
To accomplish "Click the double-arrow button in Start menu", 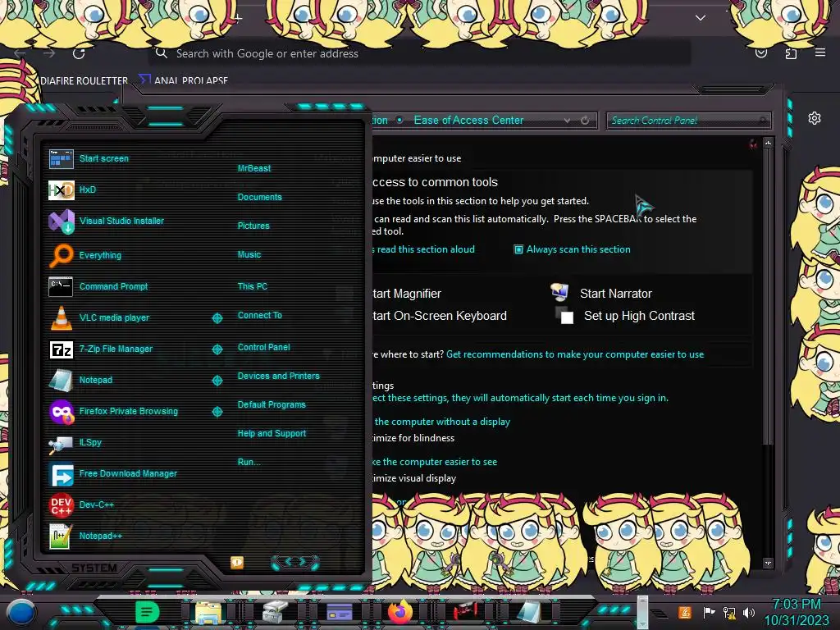I will [x=295, y=562].
